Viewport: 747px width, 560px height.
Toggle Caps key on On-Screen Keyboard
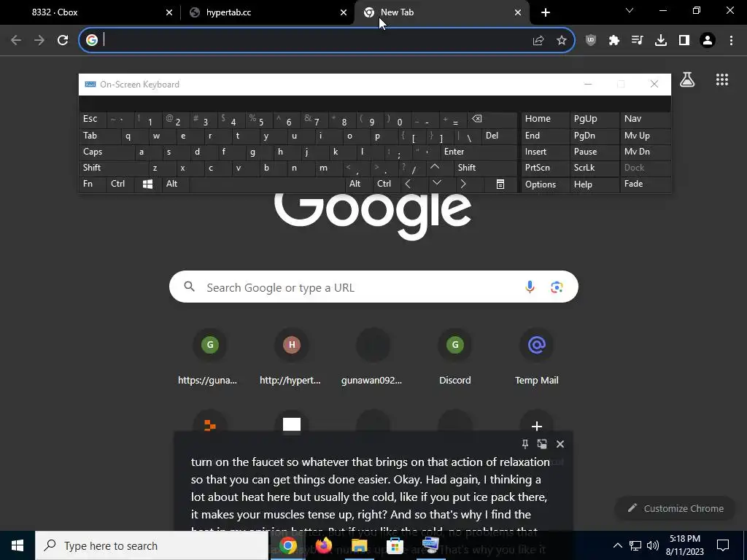tap(107, 152)
